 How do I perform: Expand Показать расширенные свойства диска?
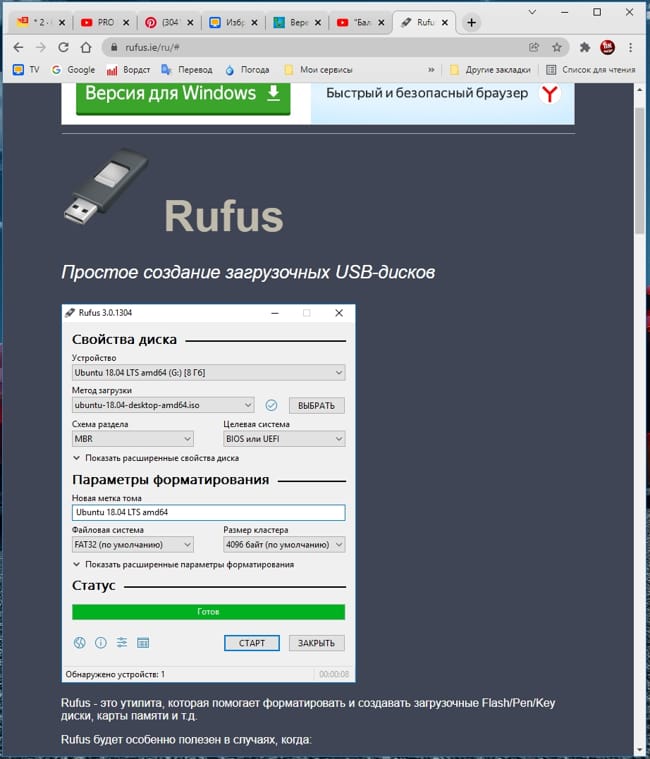(x=156, y=458)
